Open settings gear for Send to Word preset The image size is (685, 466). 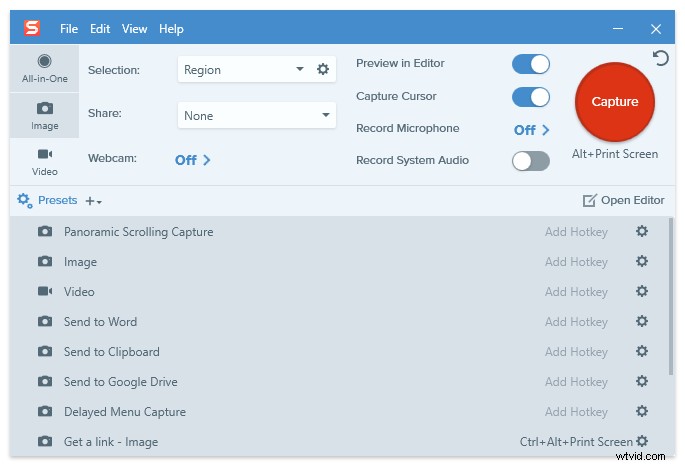(642, 322)
